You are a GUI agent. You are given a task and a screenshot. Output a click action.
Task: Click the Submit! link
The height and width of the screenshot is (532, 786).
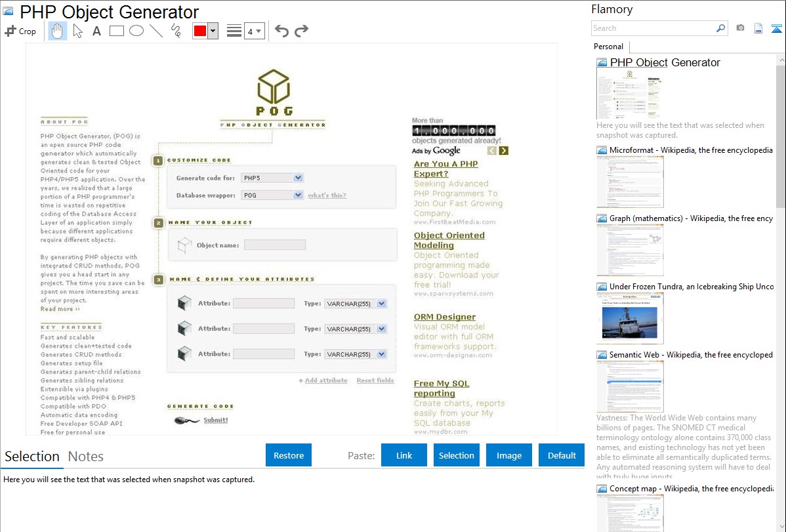216,420
